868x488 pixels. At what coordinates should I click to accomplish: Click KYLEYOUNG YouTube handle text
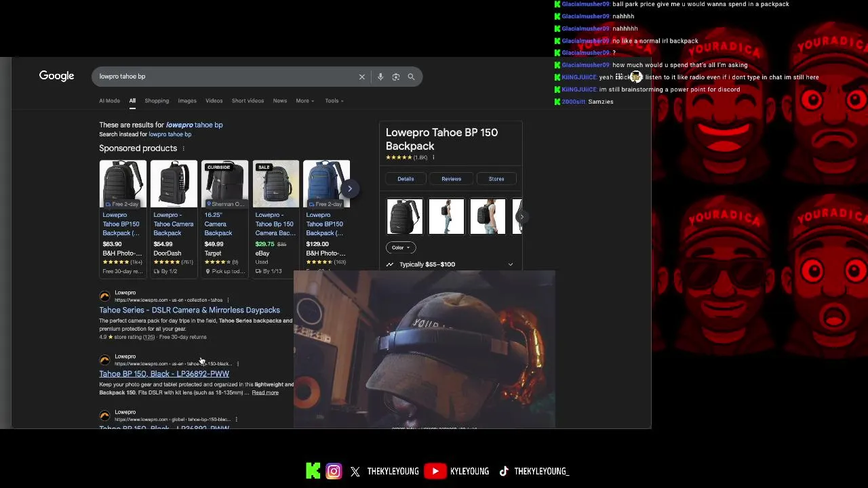tap(469, 471)
